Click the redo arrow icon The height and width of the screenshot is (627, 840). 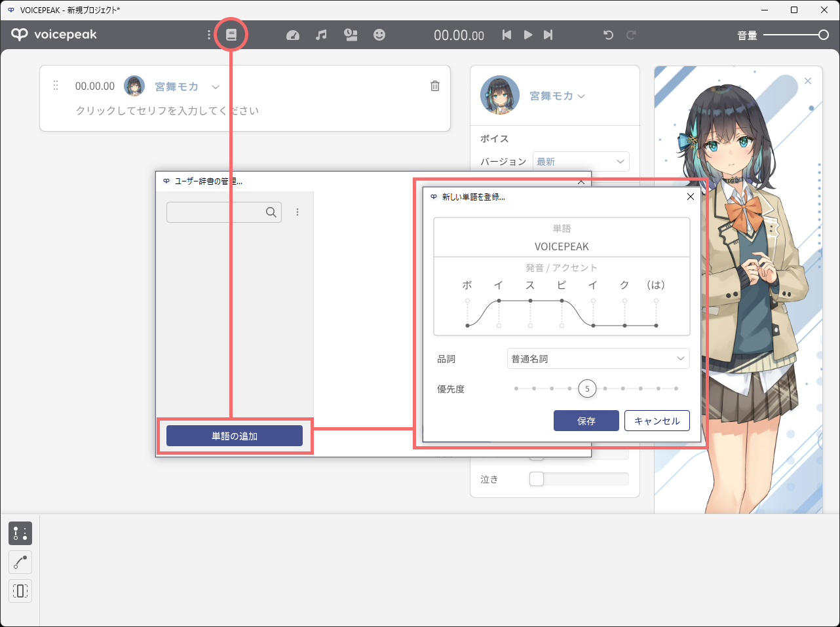coord(631,35)
